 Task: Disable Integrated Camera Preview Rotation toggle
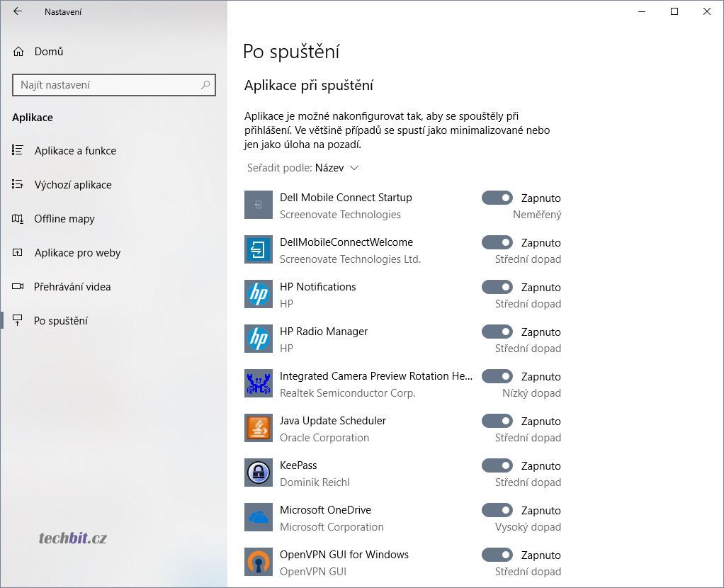pyautogui.click(x=497, y=376)
